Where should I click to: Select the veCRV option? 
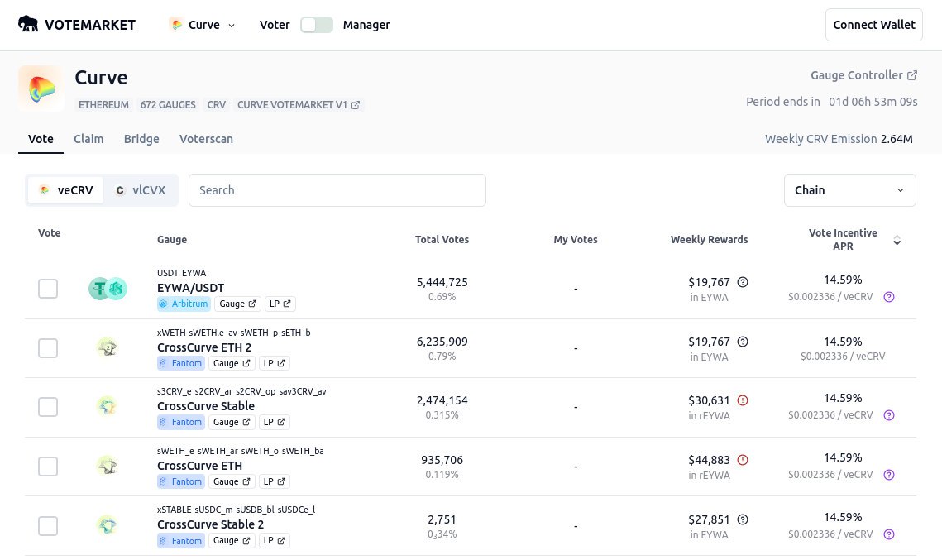click(66, 190)
